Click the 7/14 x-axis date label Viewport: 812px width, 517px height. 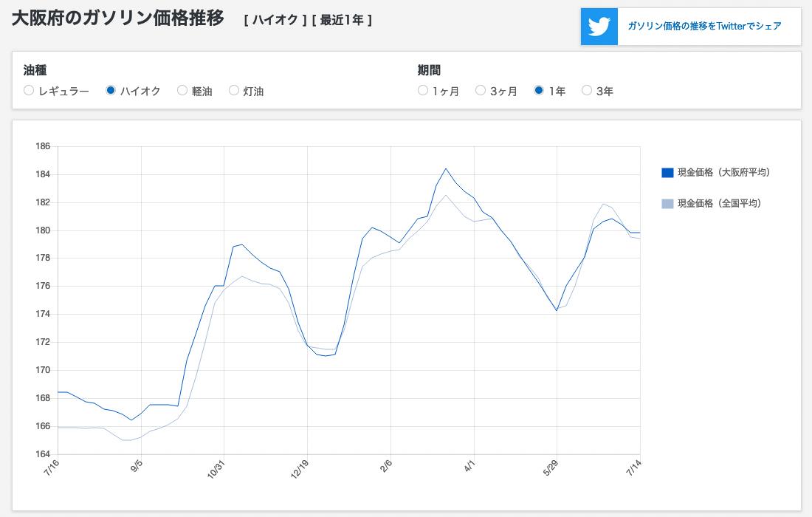pos(634,468)
